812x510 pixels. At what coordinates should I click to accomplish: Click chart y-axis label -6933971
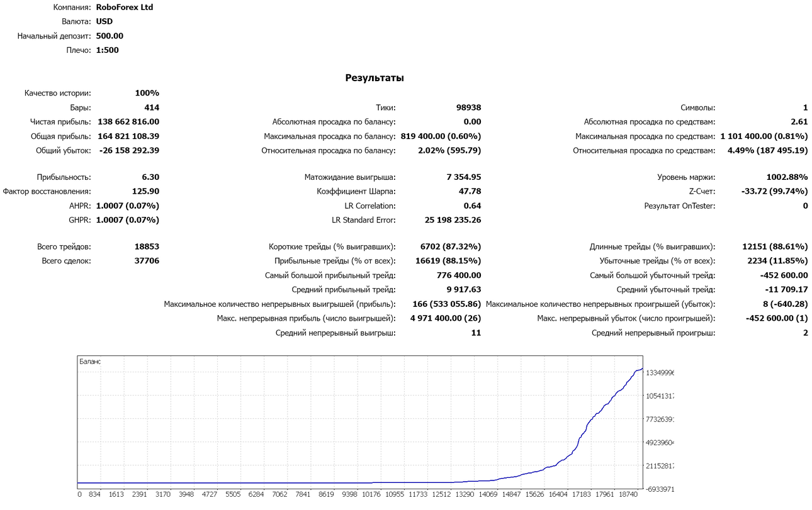click(660, 489)
